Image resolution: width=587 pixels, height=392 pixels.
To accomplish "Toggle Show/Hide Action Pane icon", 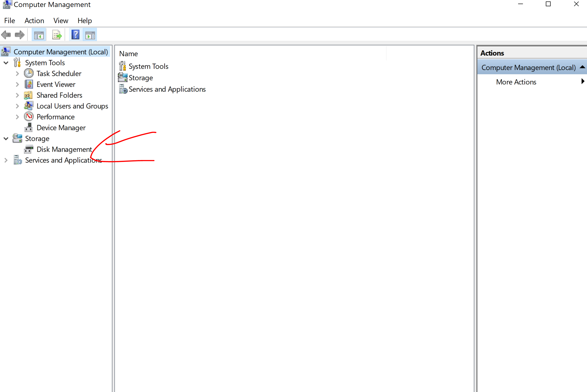I will (90, 35).
